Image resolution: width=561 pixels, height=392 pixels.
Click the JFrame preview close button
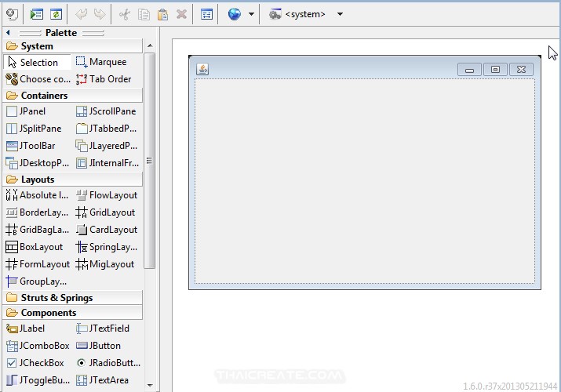coord(521,69)
